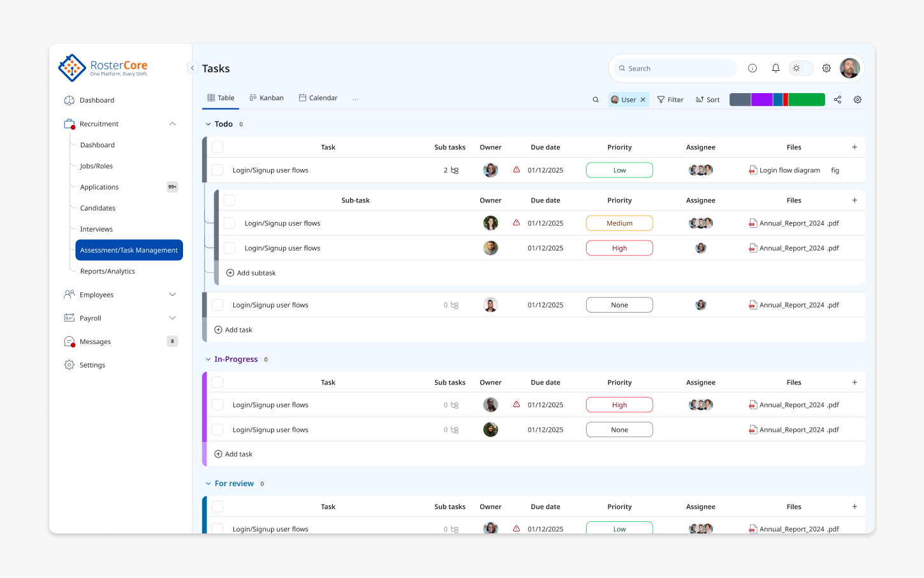
Task: Remove the User filter chip
Action: coord(643,100)
